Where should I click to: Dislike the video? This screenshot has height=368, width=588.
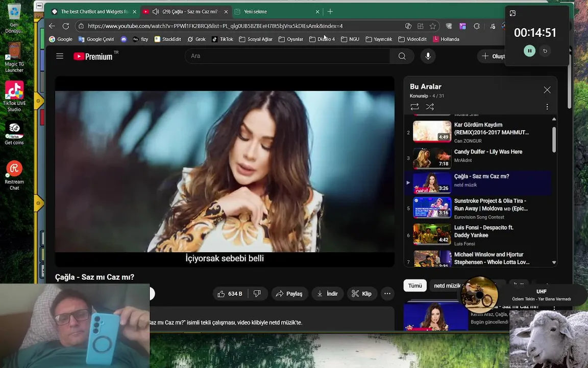pyautogui.click(x=257, y=294)
